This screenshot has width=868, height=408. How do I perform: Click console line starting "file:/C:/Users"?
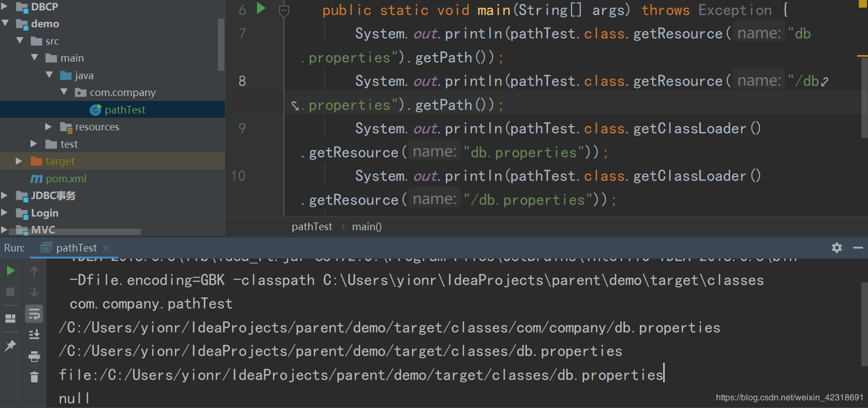coord(361,375)
